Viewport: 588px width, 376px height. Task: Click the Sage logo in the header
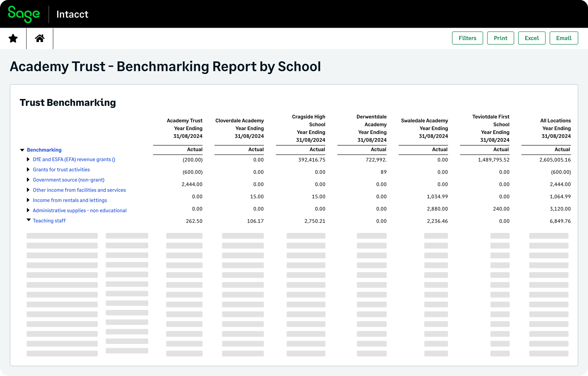pos(24,14)
